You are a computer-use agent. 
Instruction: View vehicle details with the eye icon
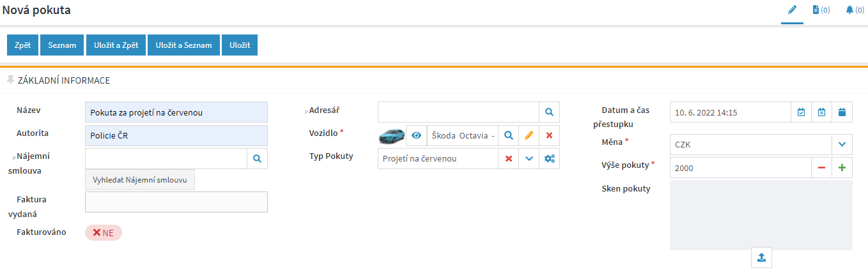pos(416,135)
